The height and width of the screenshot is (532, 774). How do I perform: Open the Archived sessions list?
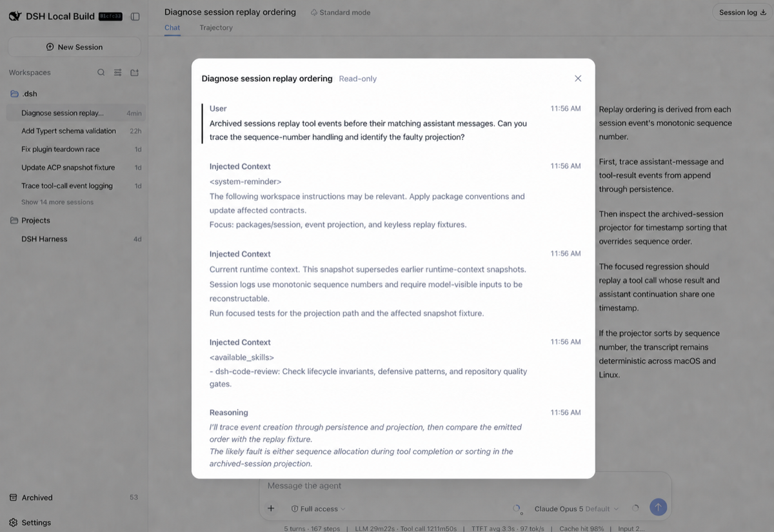pyautogui.click(x=74, y=497)
